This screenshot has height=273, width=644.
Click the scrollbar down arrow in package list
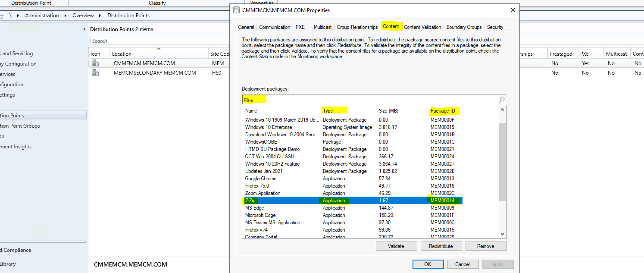point(502,233)
